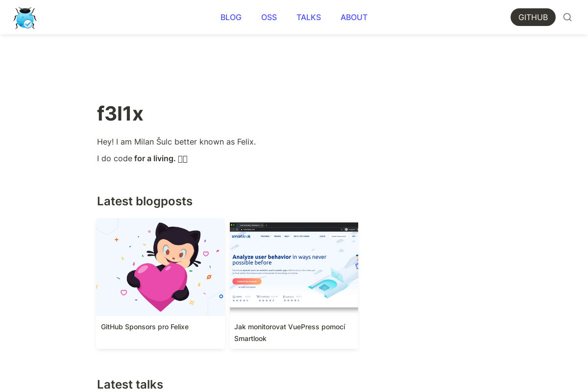Open search with the magnifier icon
Screen dimensions: 588x392
(567, 17)
